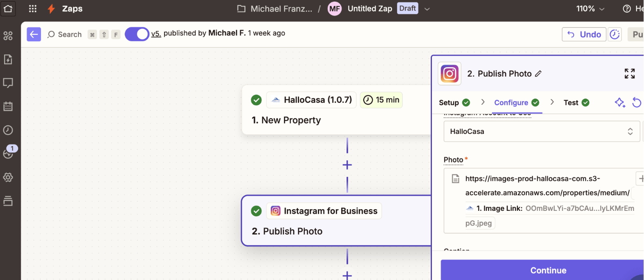
Task: Open the sidebar settings gear icon
Action: coord(8,177)
